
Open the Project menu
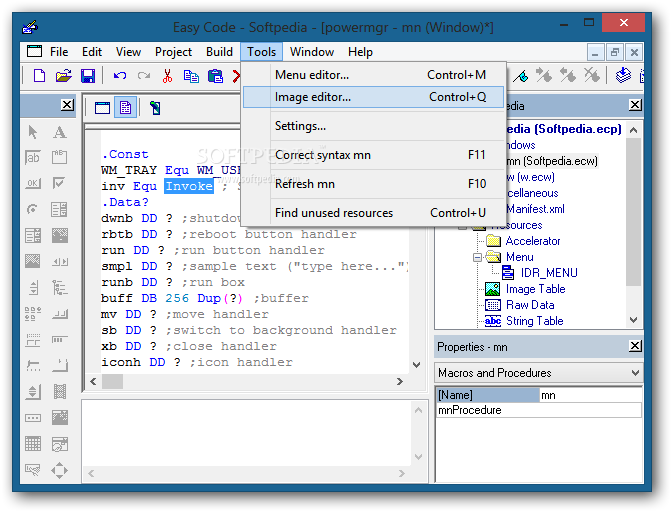(x=173, y=52)
